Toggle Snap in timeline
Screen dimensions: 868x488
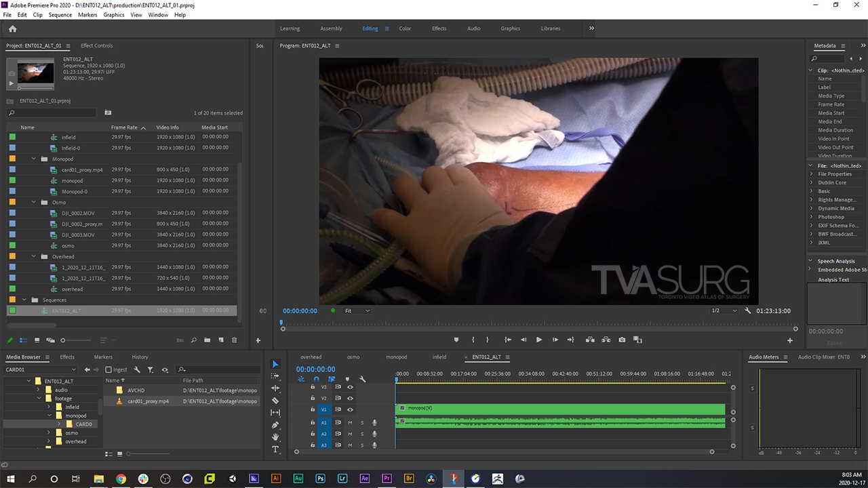tap(316, 380)
